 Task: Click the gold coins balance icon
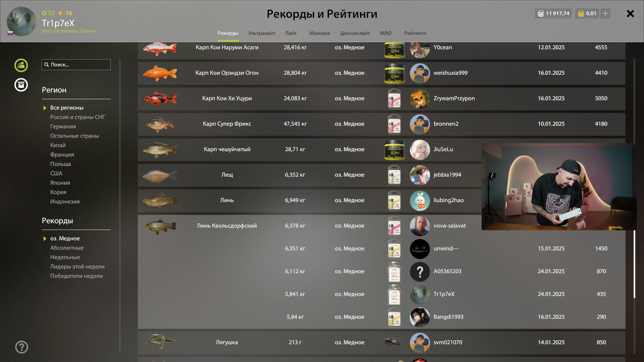tap(581, 13)
